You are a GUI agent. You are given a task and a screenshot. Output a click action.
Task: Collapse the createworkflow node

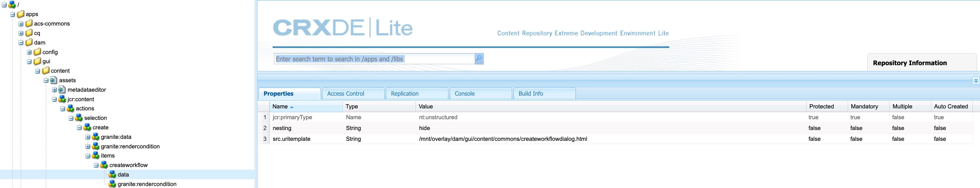pos(96,165)
